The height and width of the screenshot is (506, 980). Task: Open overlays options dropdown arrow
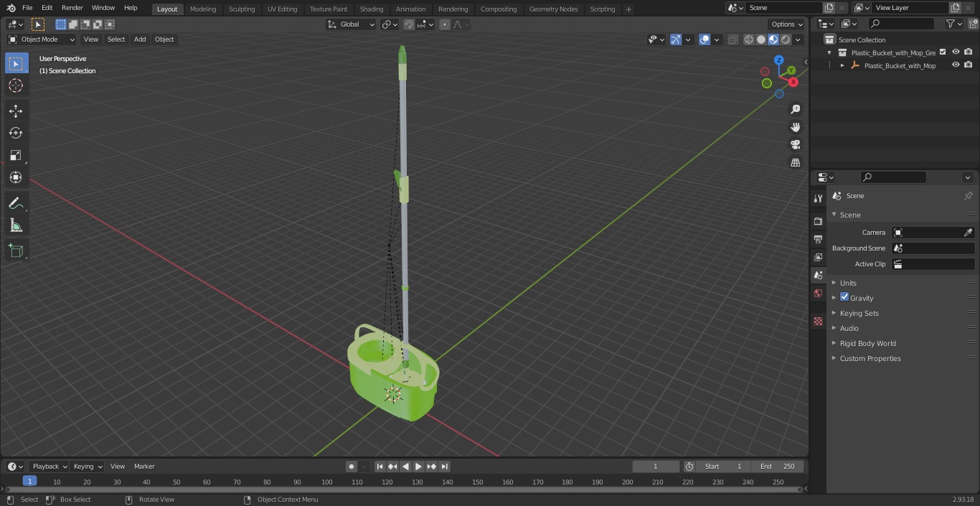(717, 39)
